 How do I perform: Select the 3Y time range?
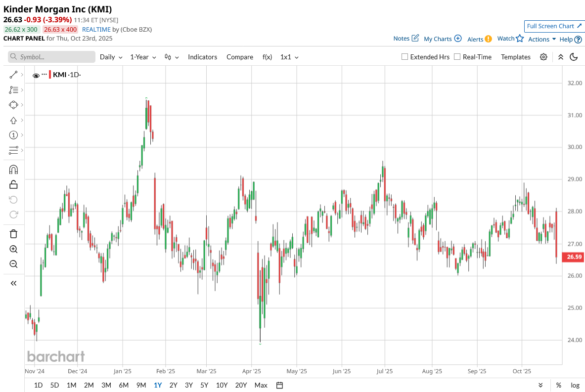[x=189, y=385]
